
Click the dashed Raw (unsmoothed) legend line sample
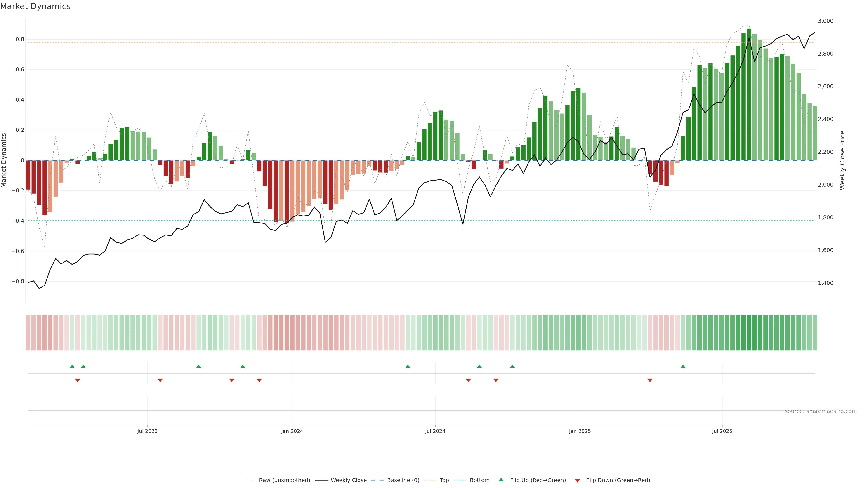click(249, 480)
